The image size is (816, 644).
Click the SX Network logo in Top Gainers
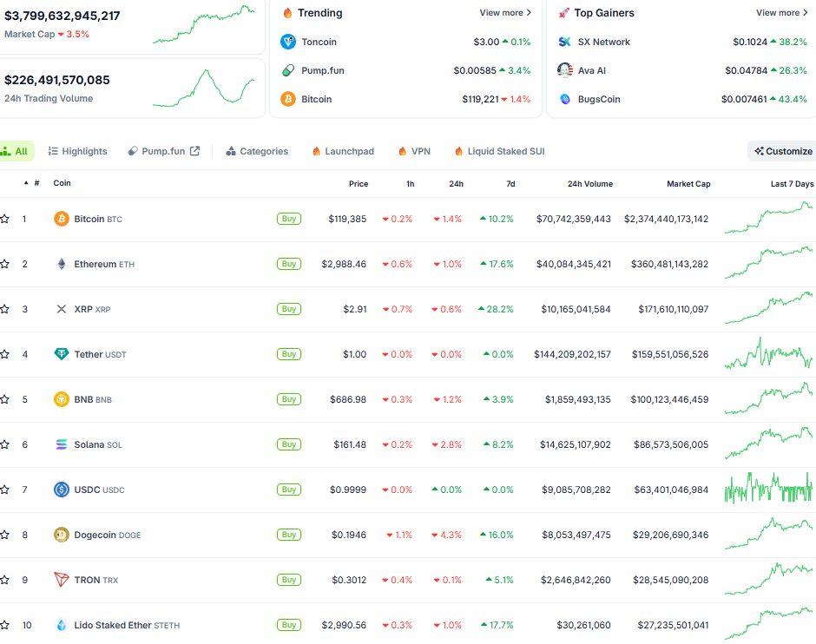coord(564,42)
